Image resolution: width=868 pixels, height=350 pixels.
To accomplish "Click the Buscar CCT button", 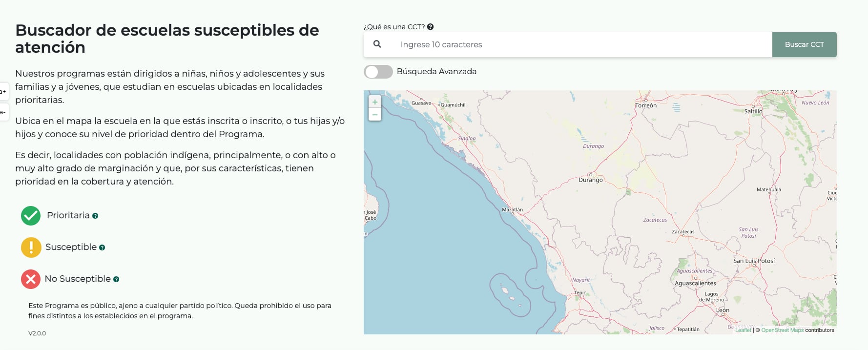I will [804, 44].
